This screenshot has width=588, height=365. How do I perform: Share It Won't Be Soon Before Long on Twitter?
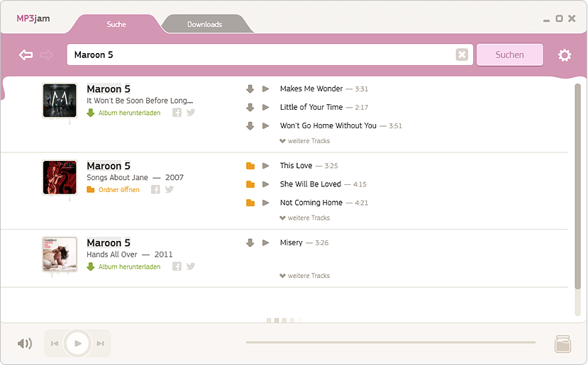[191, 113]
